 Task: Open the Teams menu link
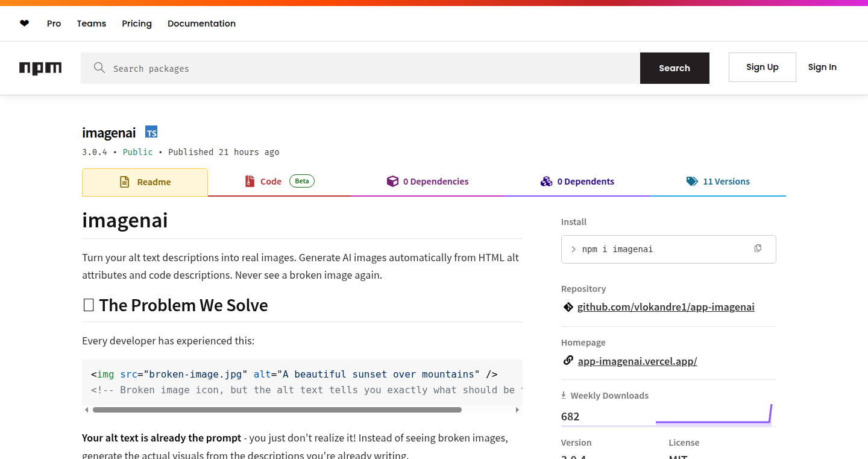pos(92,24)
